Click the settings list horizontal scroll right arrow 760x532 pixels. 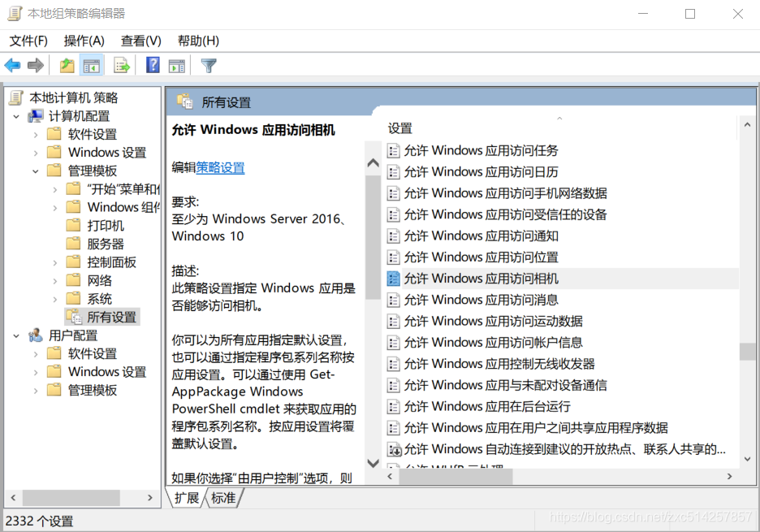click(729, 477)
